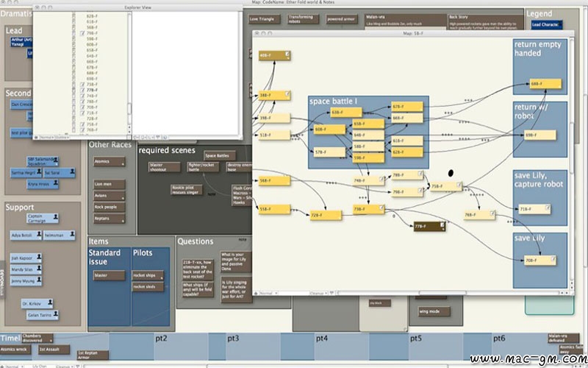Click the person icon on Sarina Heigrl note
This screenshot has width=588, height=368.
tap(39, 171)
